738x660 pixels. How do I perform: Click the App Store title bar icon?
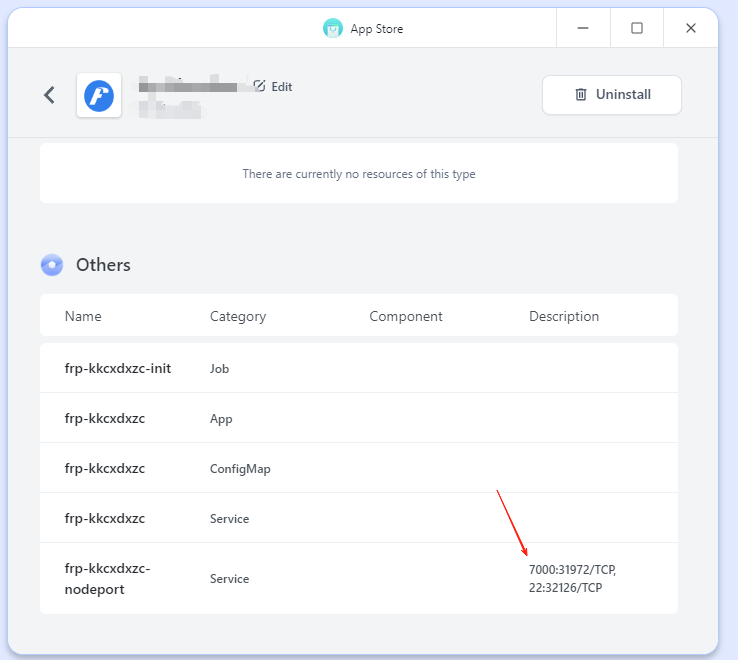pyautogui.click(x=332, y=28)
